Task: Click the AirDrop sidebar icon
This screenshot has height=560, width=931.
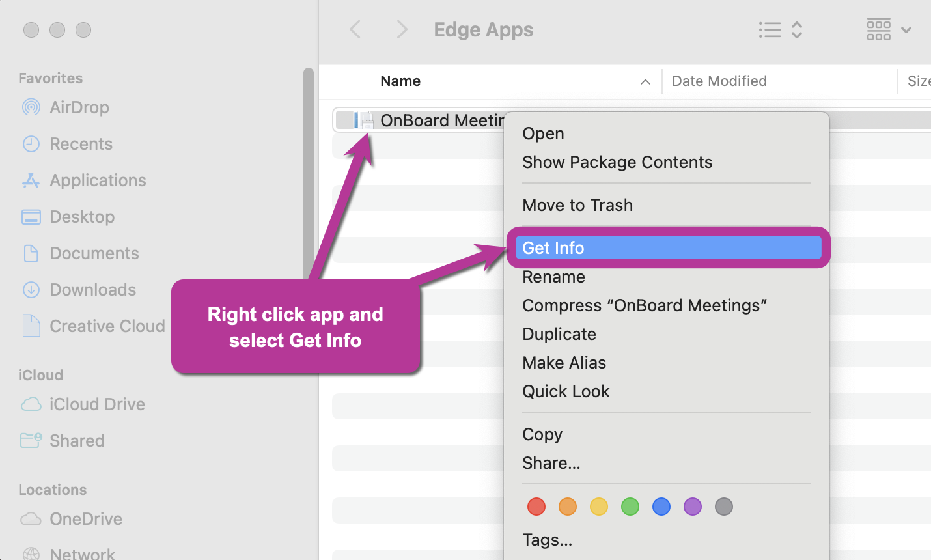Action: [31, 107]
